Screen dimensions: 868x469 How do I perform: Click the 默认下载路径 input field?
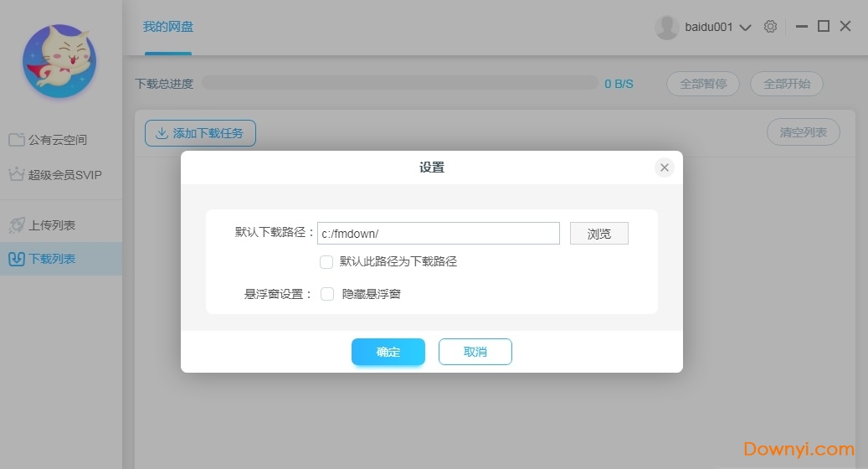pyautogui.click(x=439, y=233)
